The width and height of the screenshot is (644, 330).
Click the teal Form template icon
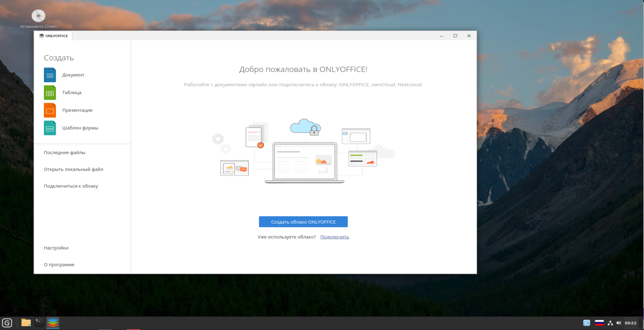pyautogui.click(x=50, y=128)
